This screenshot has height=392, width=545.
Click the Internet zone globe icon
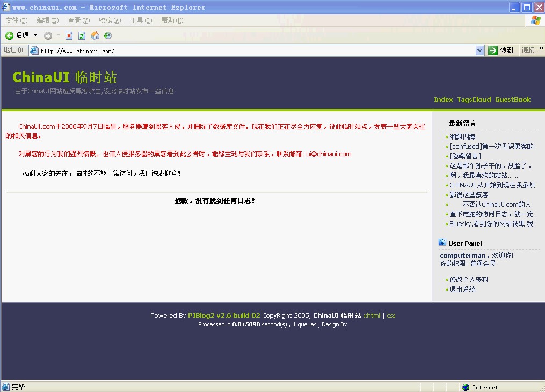tap(466, 387)
